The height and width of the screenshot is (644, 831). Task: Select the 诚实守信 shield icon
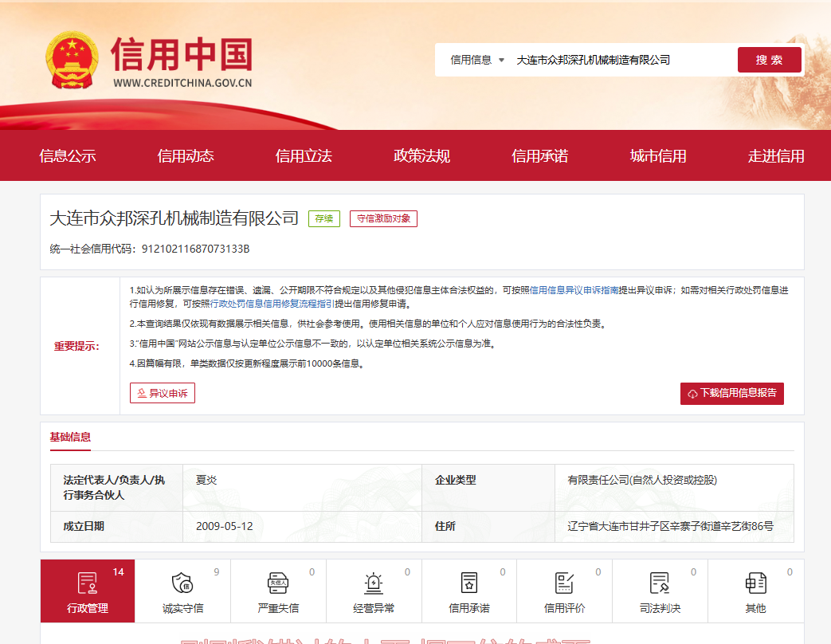[x=182, y=583]
